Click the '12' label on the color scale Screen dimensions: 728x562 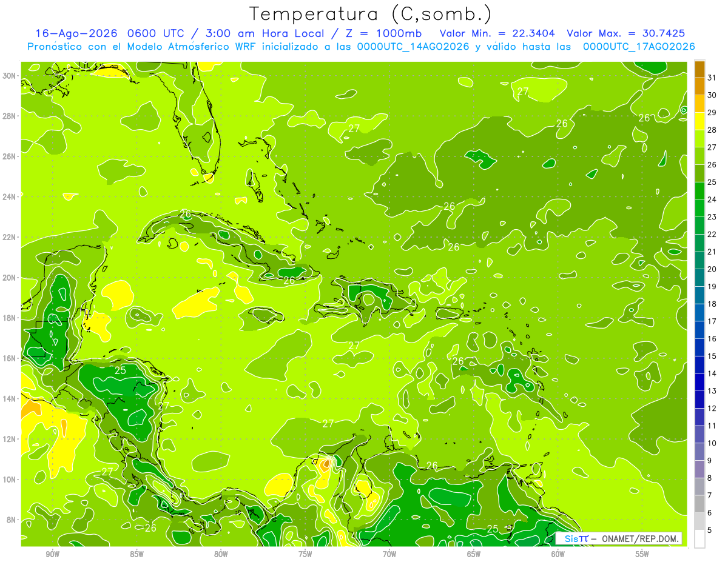712,409
